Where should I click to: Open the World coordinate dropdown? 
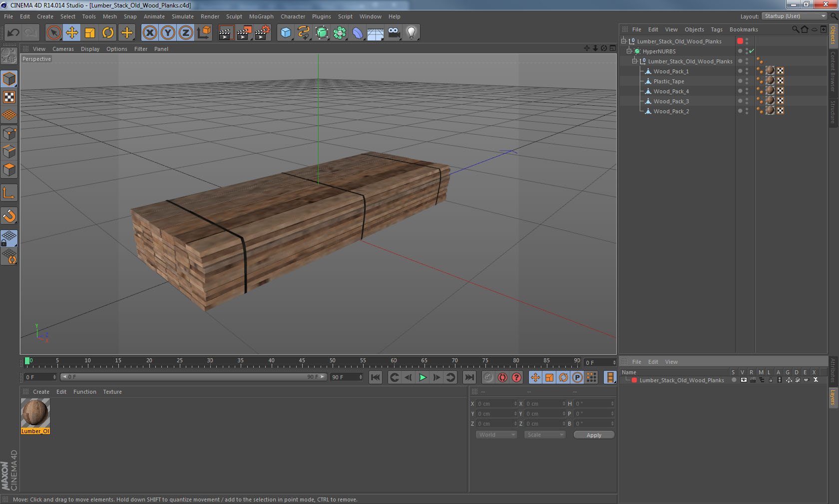[x=496, y=435]
